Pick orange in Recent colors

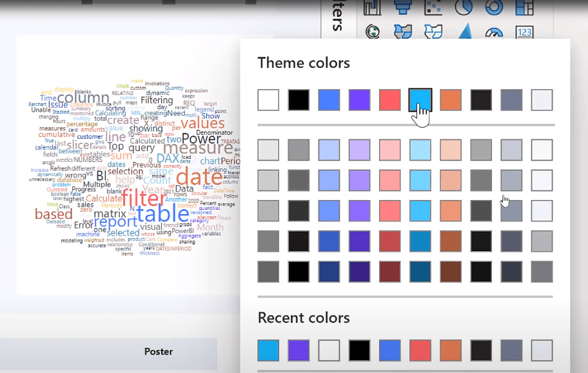pos(451,350)
